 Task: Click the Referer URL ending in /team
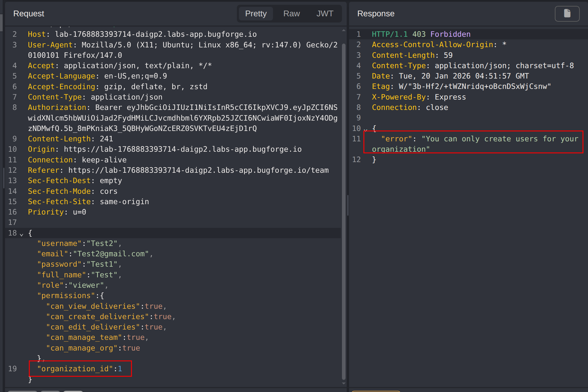(x=198, y=170)
